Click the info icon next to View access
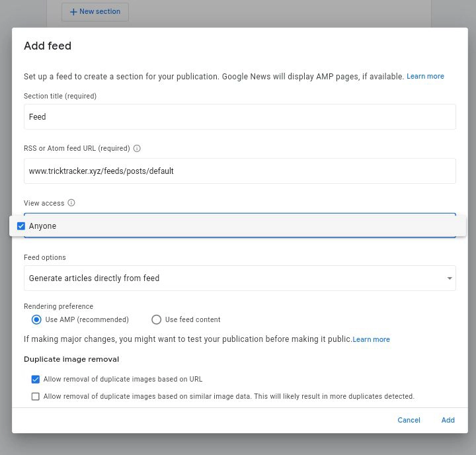Image resolution: width=476 pixels, height=455 pixels. pyautogui.click(x=71, y=203)
